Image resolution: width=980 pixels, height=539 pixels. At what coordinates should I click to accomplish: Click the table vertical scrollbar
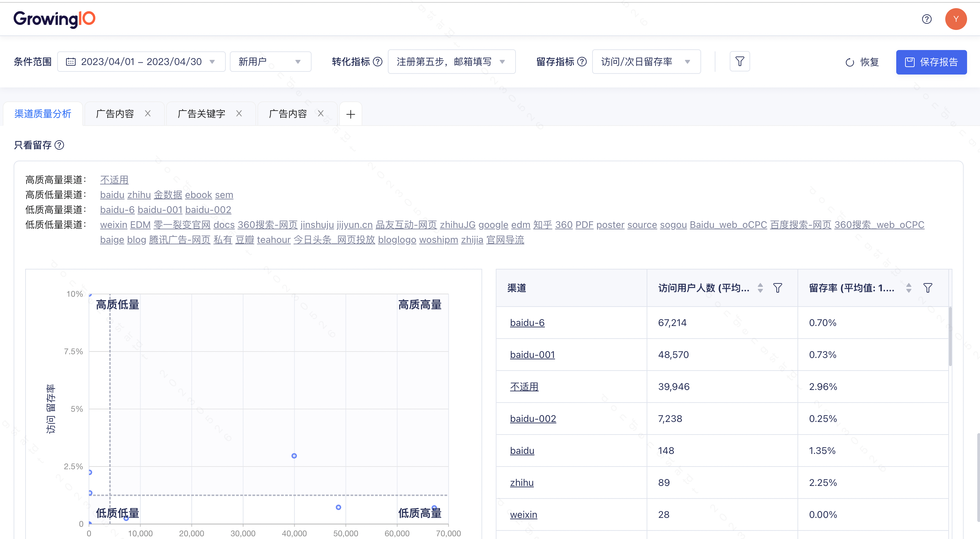pyautogui.click(x=950, y=337)
